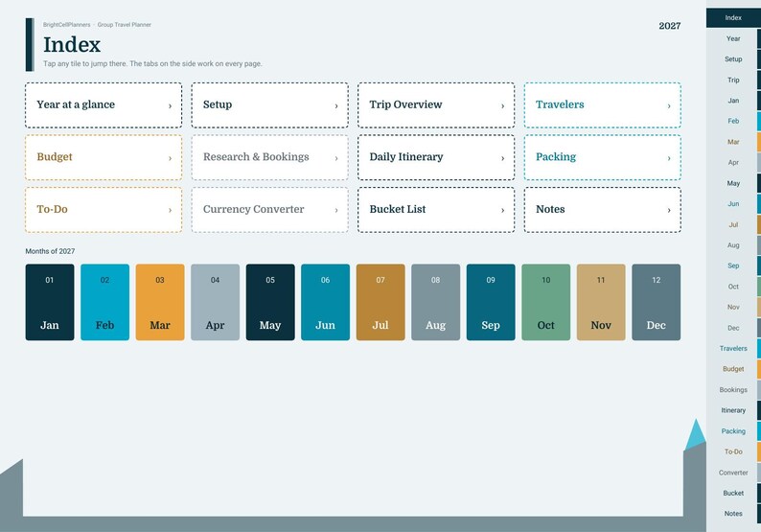Select the Jul side tab
761x532 pixels.
pos(733,224)
